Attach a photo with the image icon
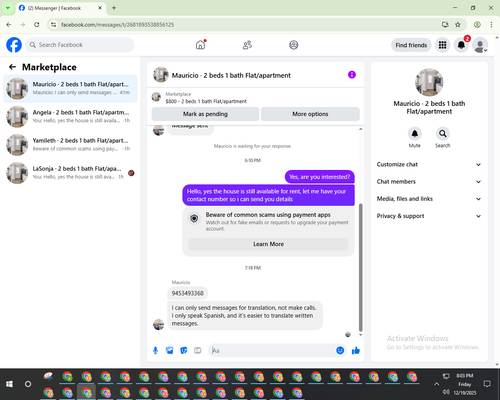The height and width of the screenshot is (400, 500). pos(170,350)
